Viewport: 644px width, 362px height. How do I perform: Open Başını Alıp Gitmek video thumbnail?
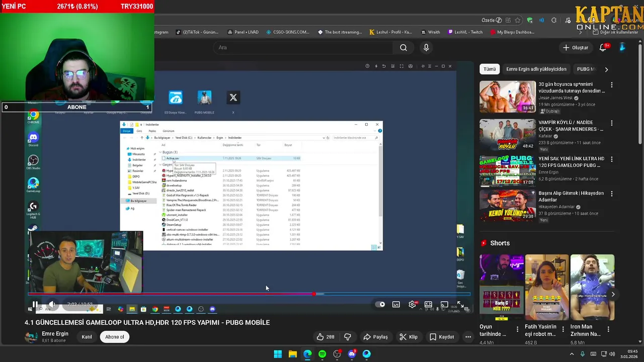coord(507,205)
